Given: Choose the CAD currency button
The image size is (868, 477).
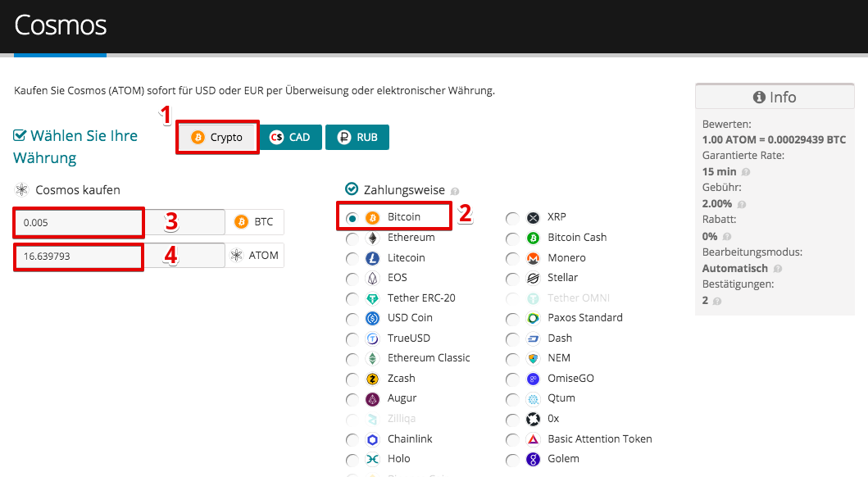Looking at the screenshot, I should [x=291, y=137].
